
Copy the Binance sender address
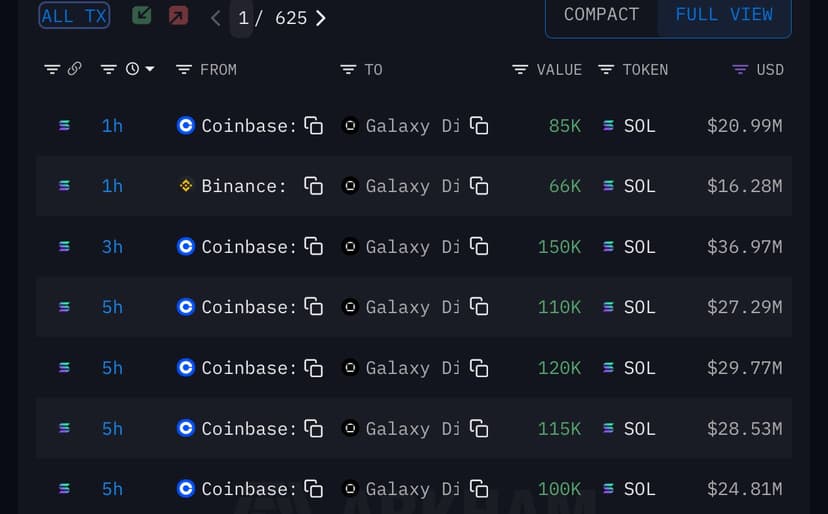(314, 186)
